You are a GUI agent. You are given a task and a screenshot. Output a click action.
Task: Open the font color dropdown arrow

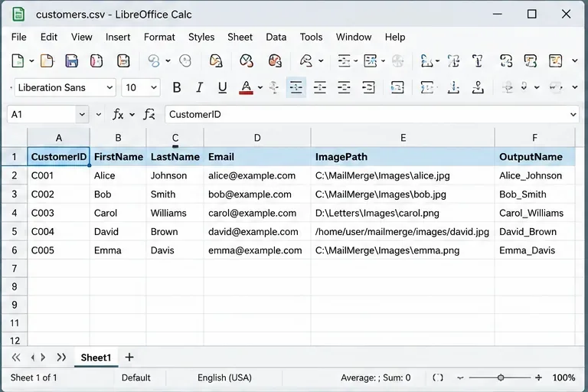tap(260, 88)
